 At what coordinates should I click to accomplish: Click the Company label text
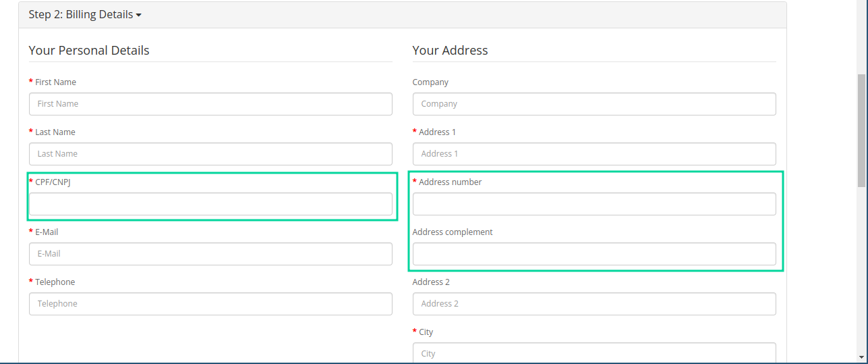click(430, 82)
